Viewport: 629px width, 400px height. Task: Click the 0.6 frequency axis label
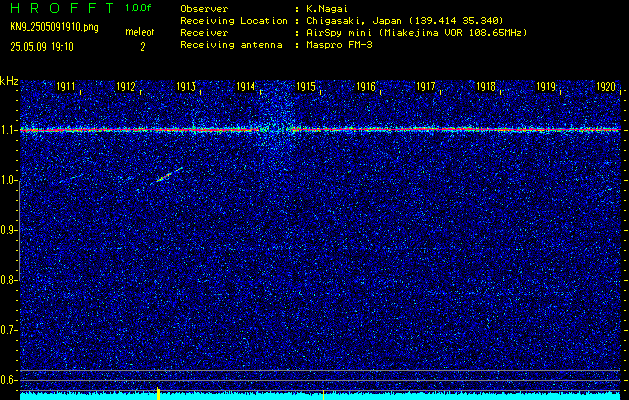click(x=8, y=380)
